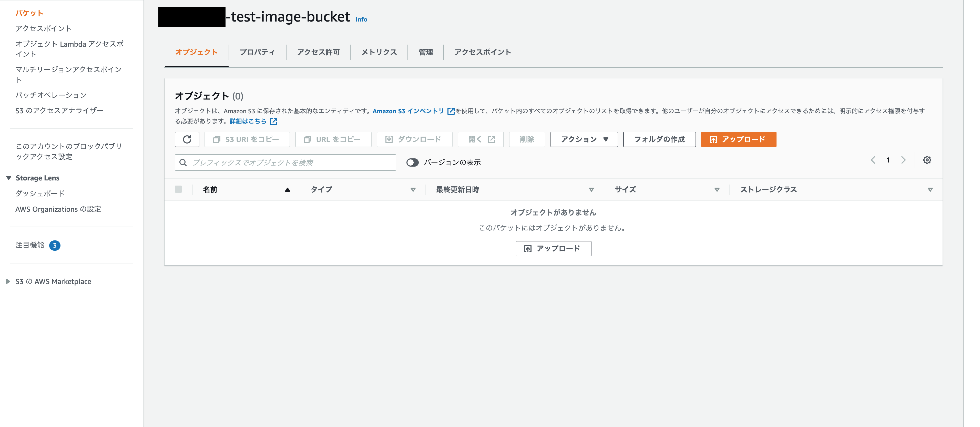Click the 注目機能 badge showing 3
The image size is (980, 427).
pyautogui.click(x=56, y=246)
